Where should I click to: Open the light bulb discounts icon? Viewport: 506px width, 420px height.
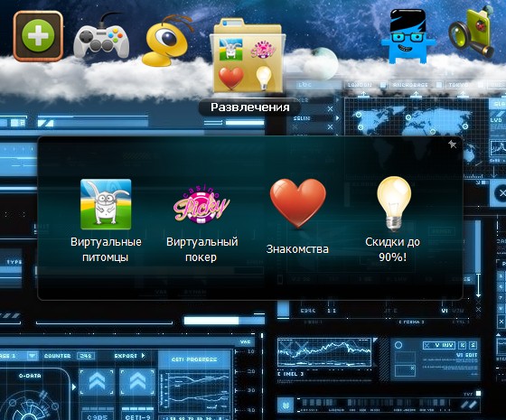[394, 203]
